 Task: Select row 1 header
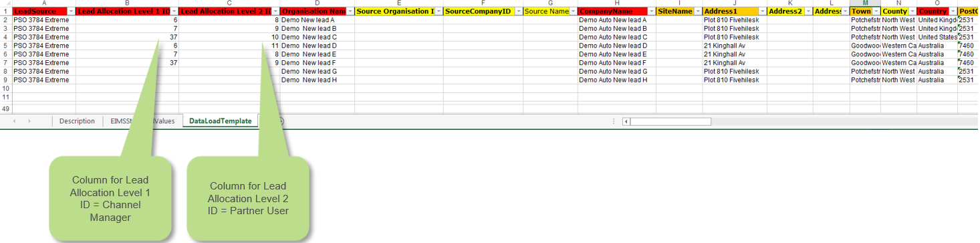[5, 12]
